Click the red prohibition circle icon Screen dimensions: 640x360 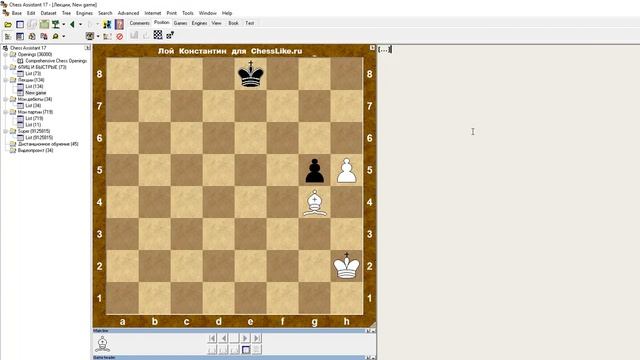[x=120, y=36]
